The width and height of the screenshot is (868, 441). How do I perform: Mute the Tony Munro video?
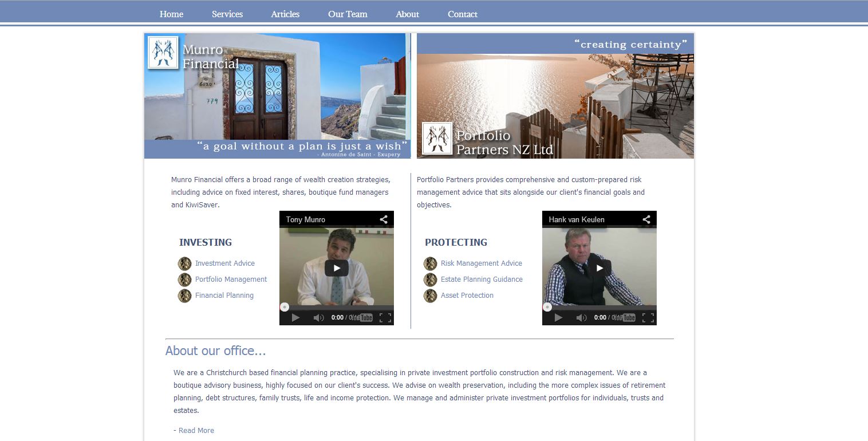318,317
